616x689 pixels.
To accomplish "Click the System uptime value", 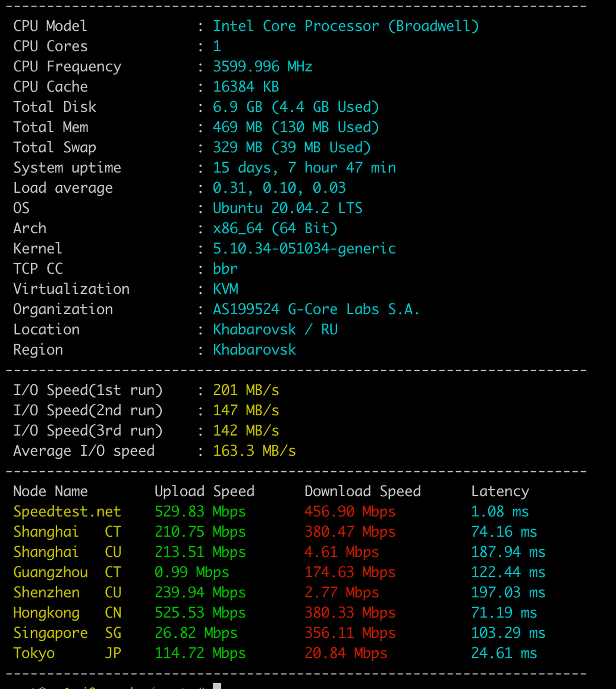I will point(304,168).
